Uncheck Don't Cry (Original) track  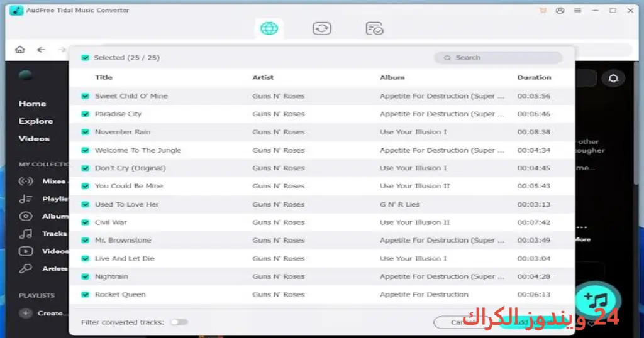(x=85, y=168)
